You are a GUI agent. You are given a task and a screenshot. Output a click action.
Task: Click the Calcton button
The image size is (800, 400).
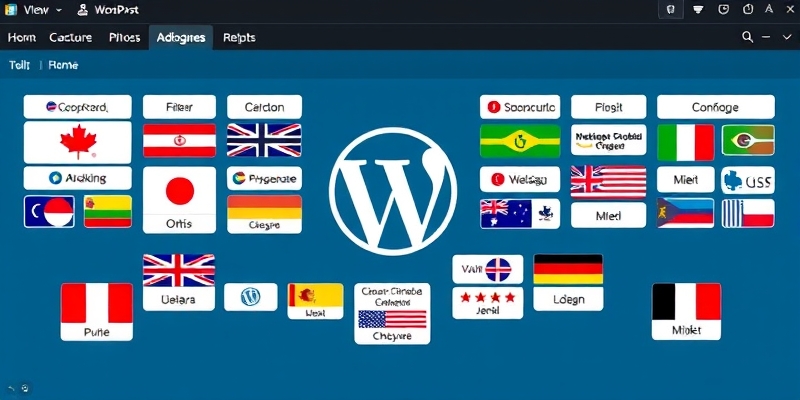tap(264, 107)
